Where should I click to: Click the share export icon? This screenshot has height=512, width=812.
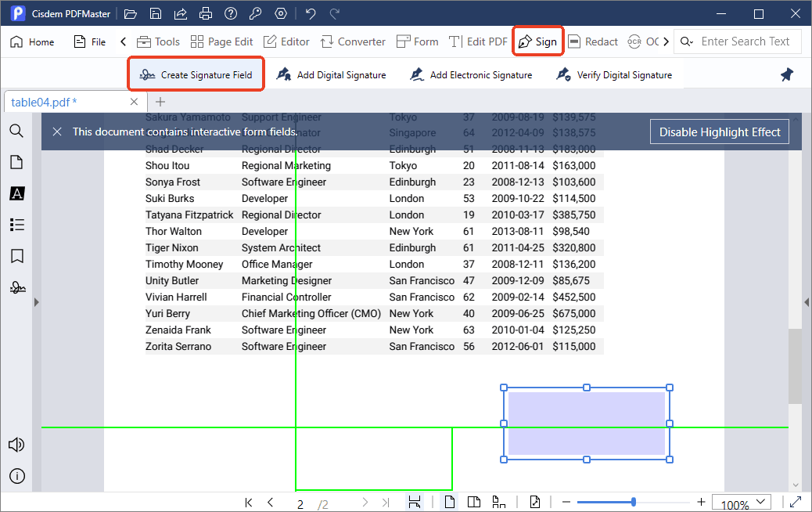(x=180, y=13)
